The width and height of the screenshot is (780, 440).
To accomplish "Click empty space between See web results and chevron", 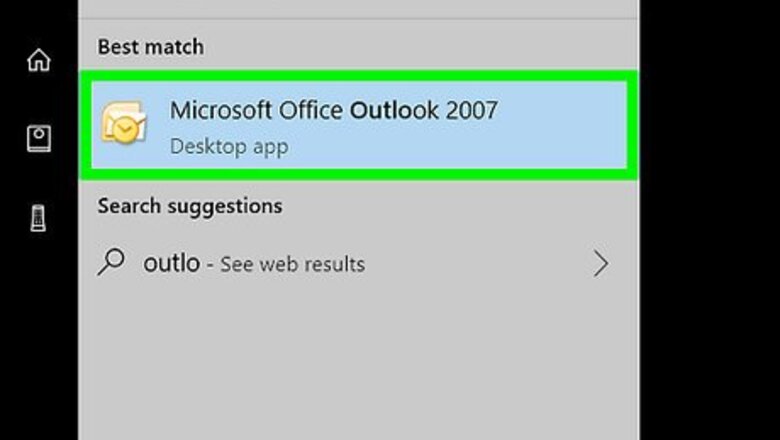I will point(480,264).
